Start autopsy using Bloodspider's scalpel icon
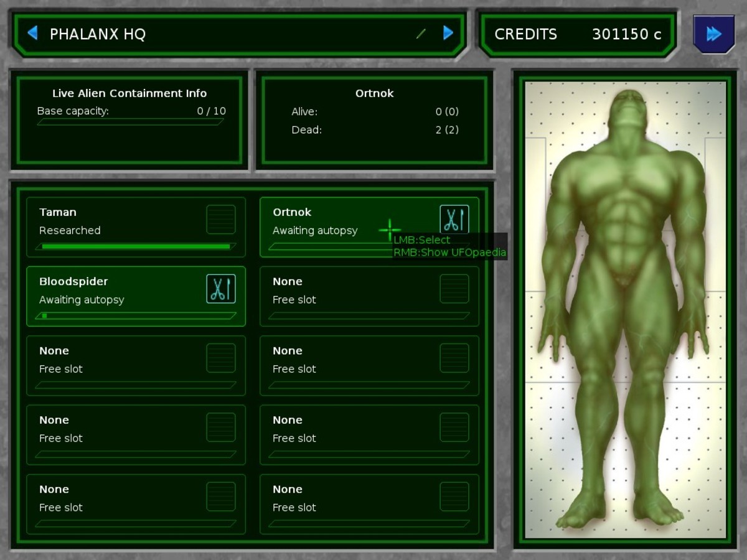Image resolution: width=747 pixels, height=560 pixels. coord(221,289)
